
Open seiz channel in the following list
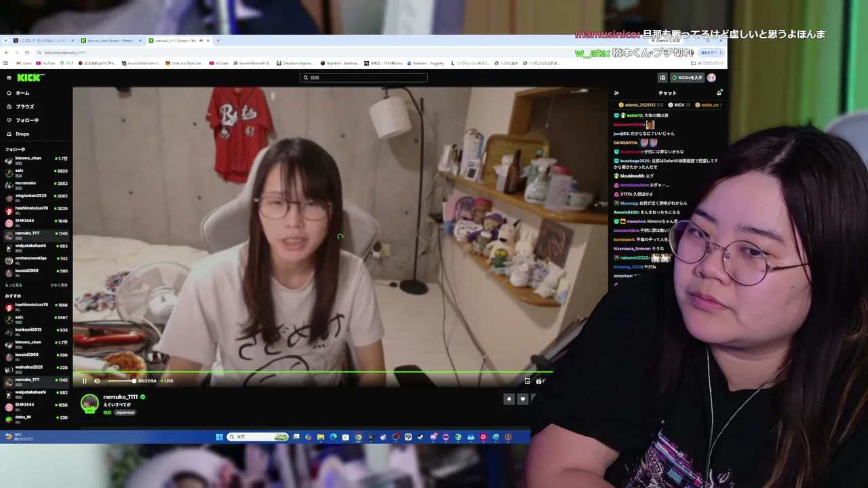[36, 172]
